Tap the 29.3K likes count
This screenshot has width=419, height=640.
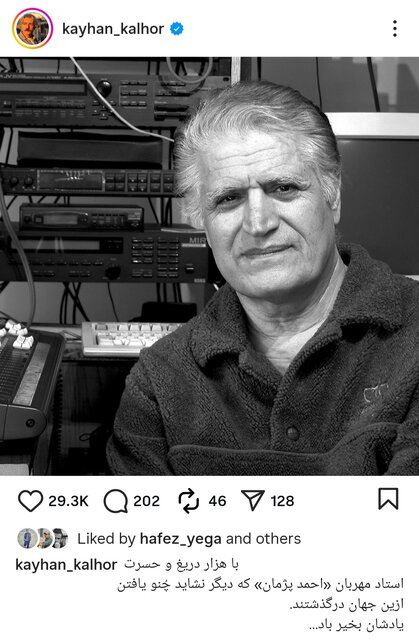click(68, 501)
